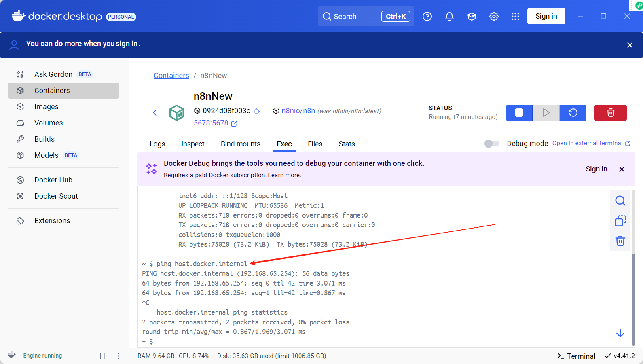Screen dimensions: 643x364
Task: Open the Builds section
Action: [x=63, y=139]
